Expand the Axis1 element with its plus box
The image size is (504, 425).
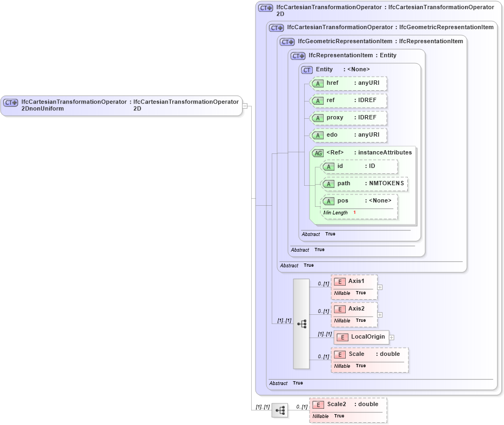[x=380, y=287]
